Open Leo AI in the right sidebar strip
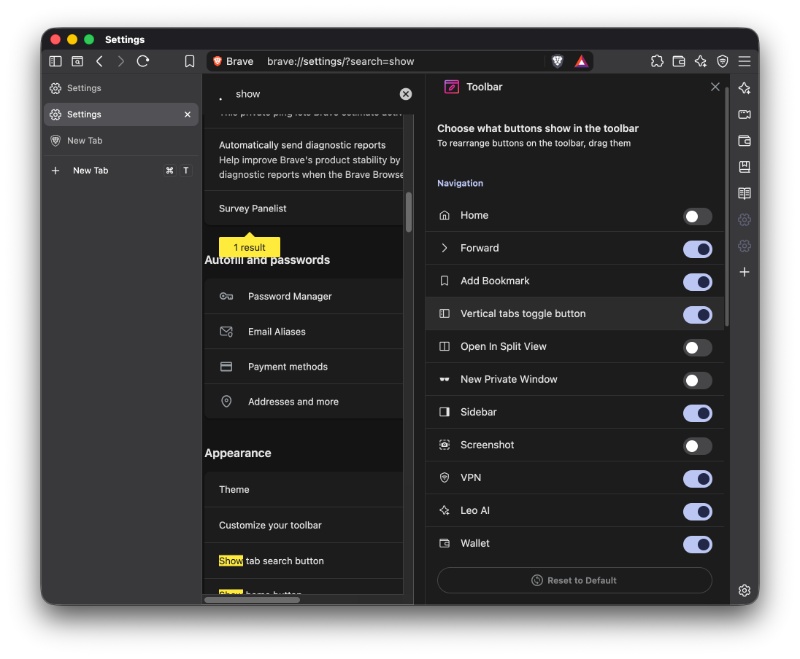This screenshot has width=800, height=659. point(744,88)
